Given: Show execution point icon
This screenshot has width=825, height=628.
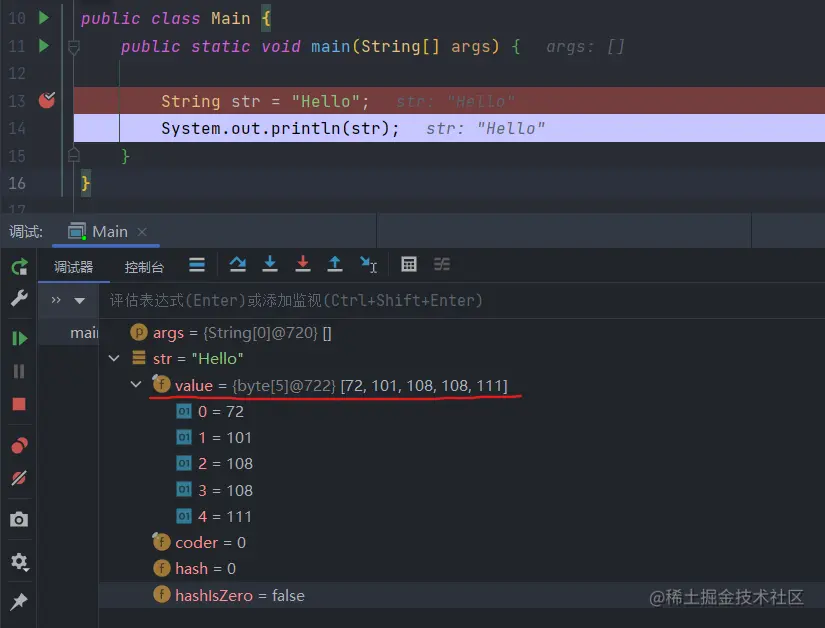Looking at the screenshot, I should tap(197, 265).
